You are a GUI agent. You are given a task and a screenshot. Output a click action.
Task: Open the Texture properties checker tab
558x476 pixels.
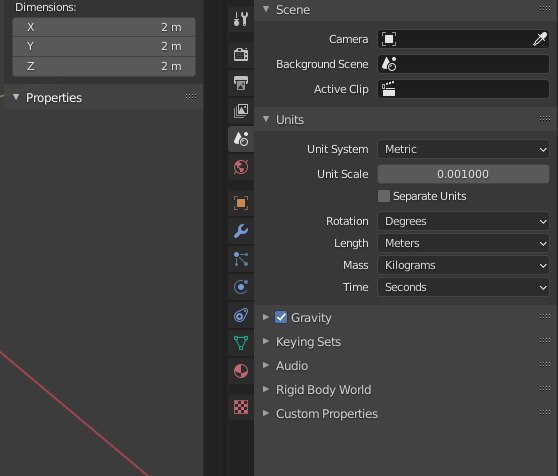click(241, 407)
